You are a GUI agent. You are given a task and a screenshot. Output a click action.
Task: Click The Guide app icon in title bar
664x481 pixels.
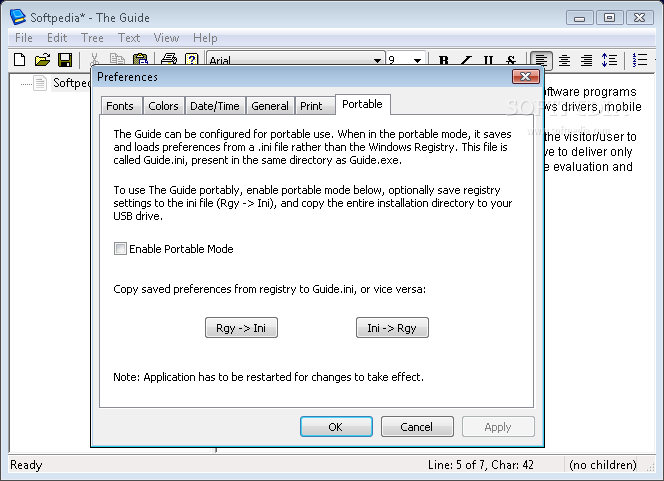(x=17, y=17)
